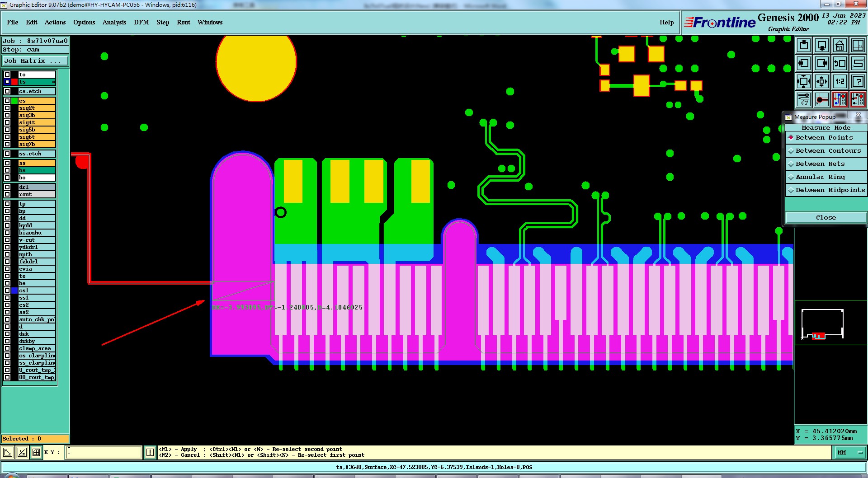Screen dimensions: 868x478
Task: Click Close in Measure Popup
Action: pyautogui.click(x=826, y=217)
